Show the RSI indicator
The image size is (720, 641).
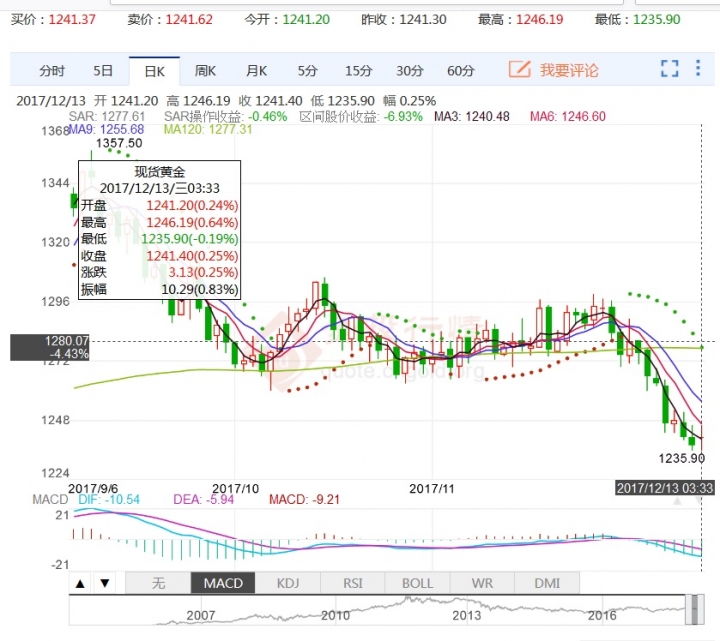click(x=353, y=584)
